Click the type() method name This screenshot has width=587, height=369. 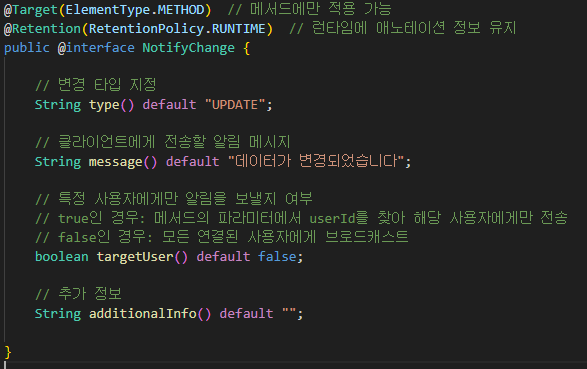[111, 105]
